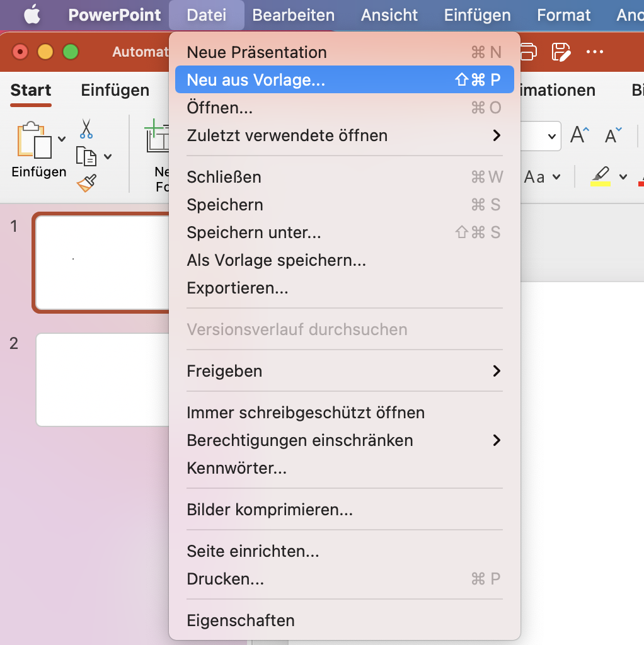The width and height of the screenshot is (644, 645).
Task: Select Neue Präsentation
Action: tap(345, 52)
